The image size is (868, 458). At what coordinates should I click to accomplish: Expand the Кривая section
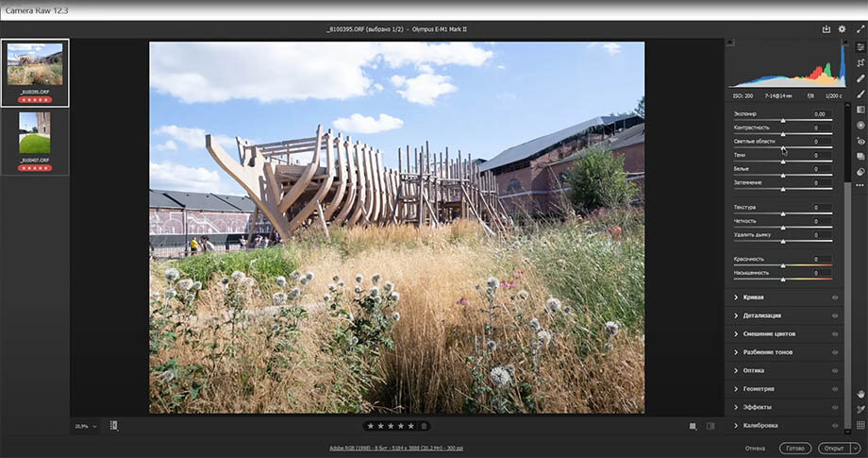[x=736, y=297]
